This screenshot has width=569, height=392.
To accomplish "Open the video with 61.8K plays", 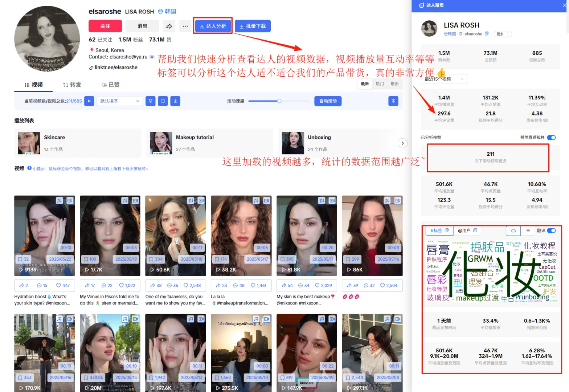I will 307,236.
